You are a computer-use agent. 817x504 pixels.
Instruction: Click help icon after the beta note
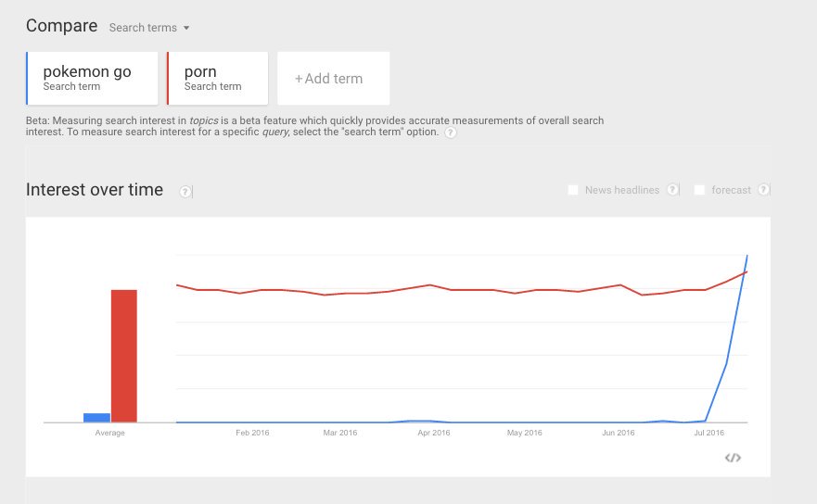451,132
